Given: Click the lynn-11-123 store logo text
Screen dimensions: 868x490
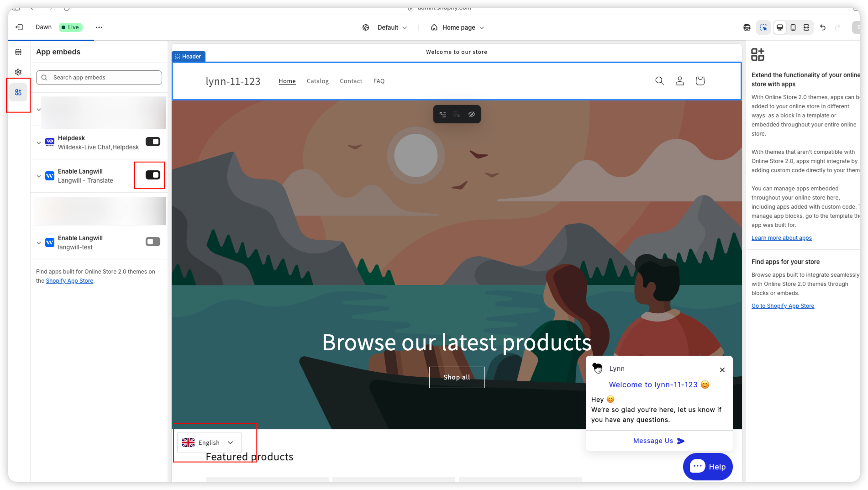Looking at the screenshot, I should tap(233, 81).
